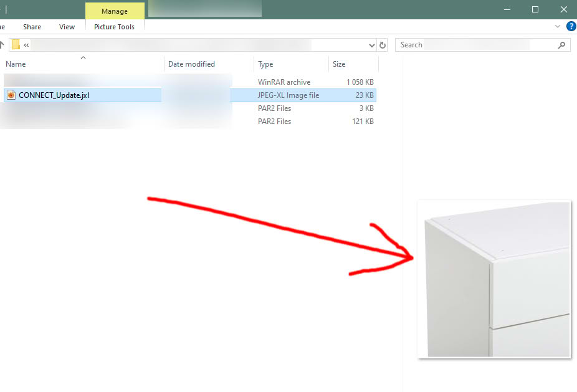Click the CONNECT_Update.jxl file icon

tap(11, 95)
